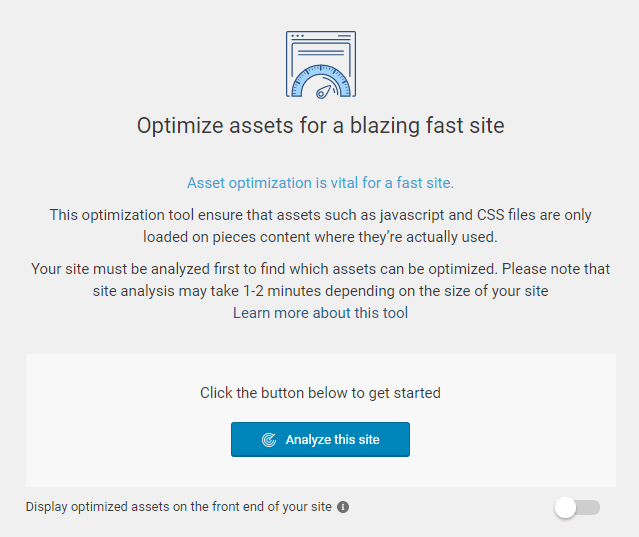The width and height of the screenshot is (639, 537).
Task: Click the 'Optimize assets for a blazing fast site' heading
Action: tap(320, 126)
